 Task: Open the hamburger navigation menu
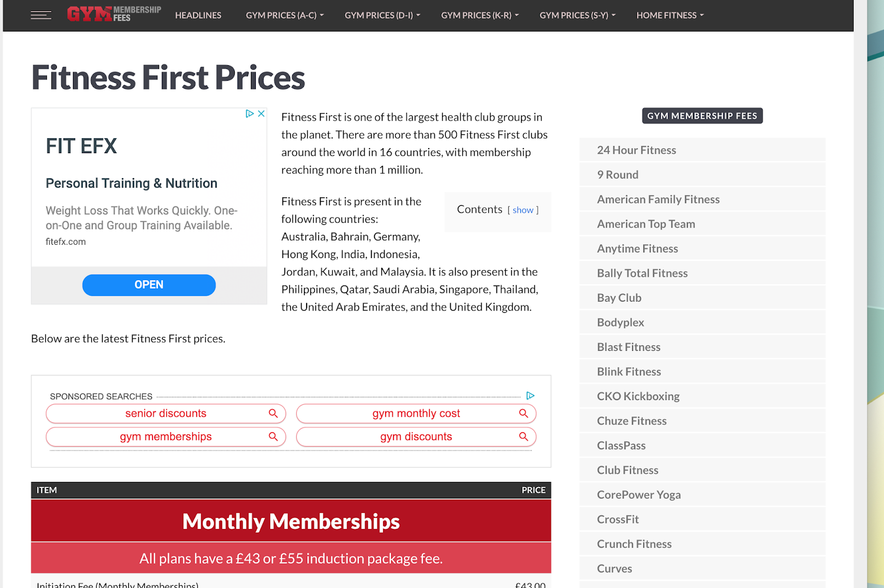41,15
